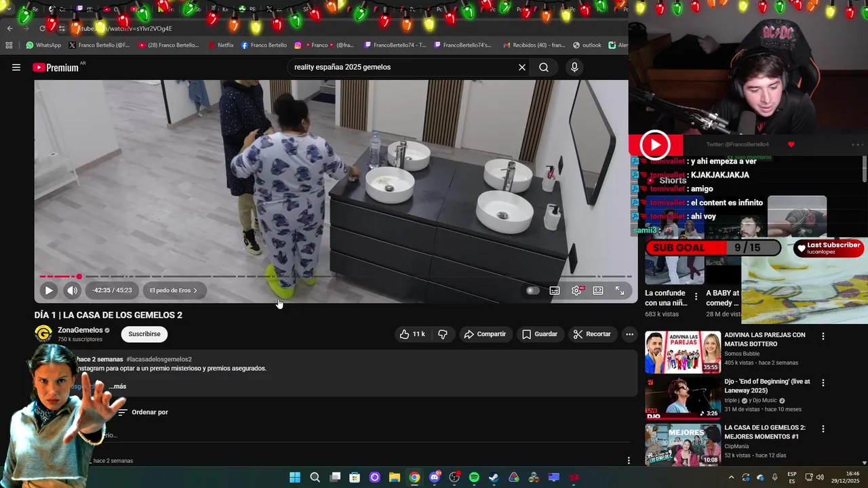Toggle subtitles with the captions icon
Viewport: 868px width, 488px height.
coord(555,290)
